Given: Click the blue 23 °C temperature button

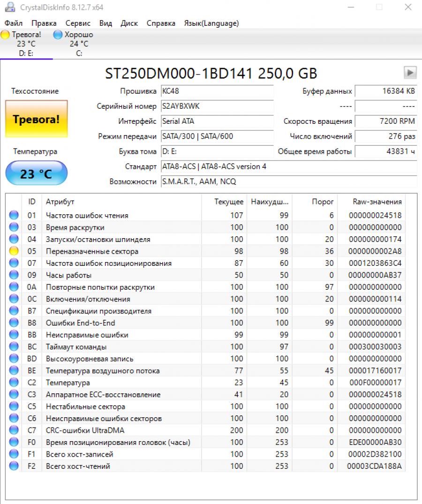Looking at the screenshot, I should click(x=36, y=174).
